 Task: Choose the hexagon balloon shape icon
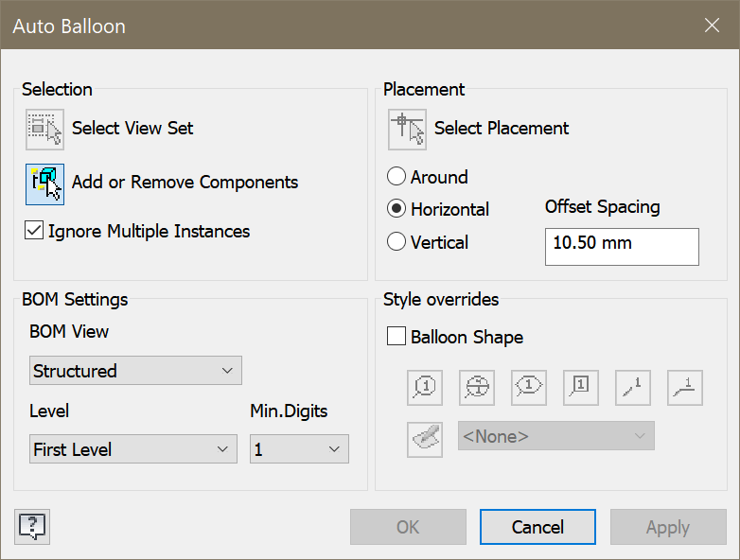[x=529, y=386]
